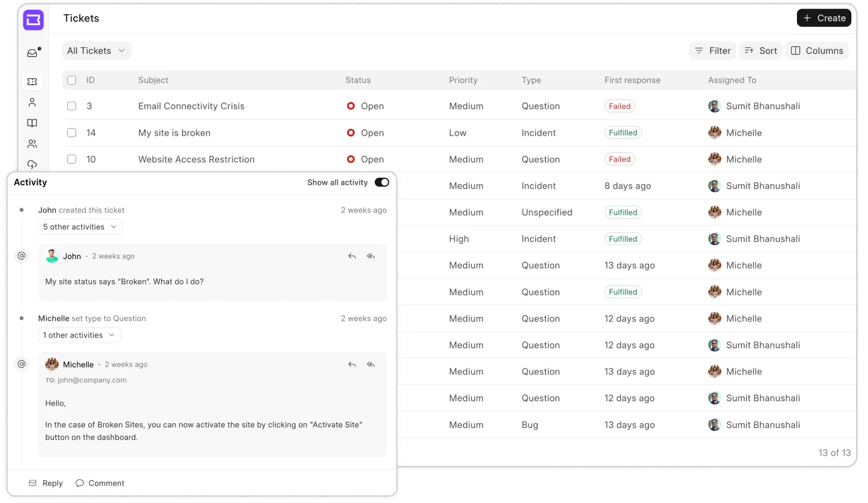The height and width of the screenshot is (503, 868).
Task: Click the mention icon beside John's comment
Action: coord(22,256)
